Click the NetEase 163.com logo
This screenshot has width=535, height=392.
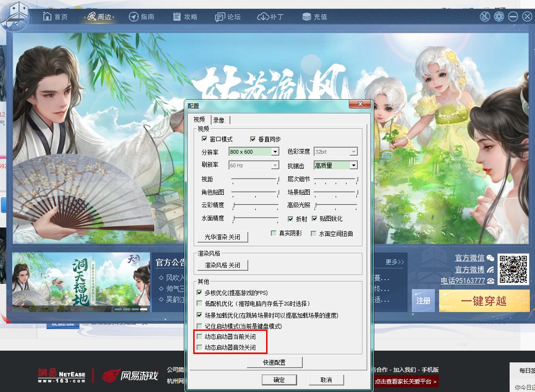click(x=62, y=376)
